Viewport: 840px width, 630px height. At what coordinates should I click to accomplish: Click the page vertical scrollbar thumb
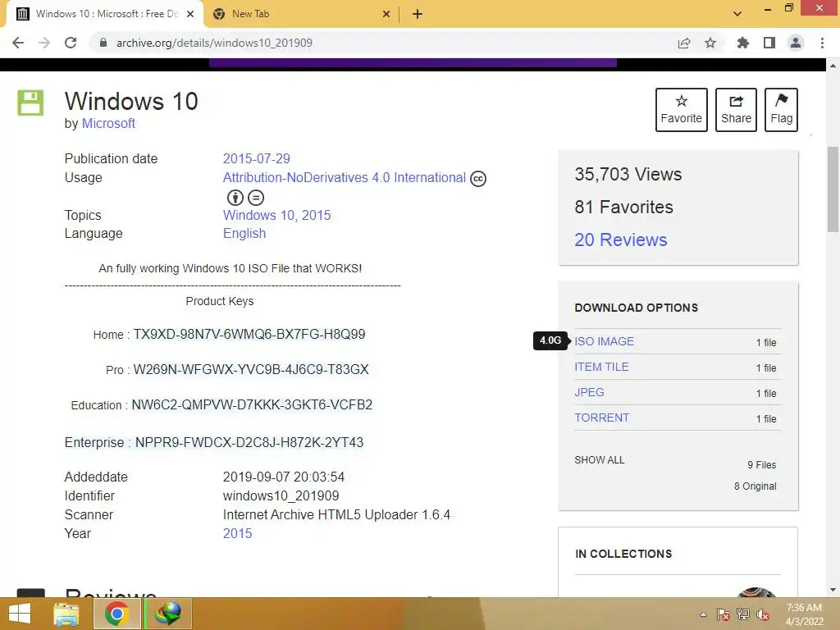833,189
